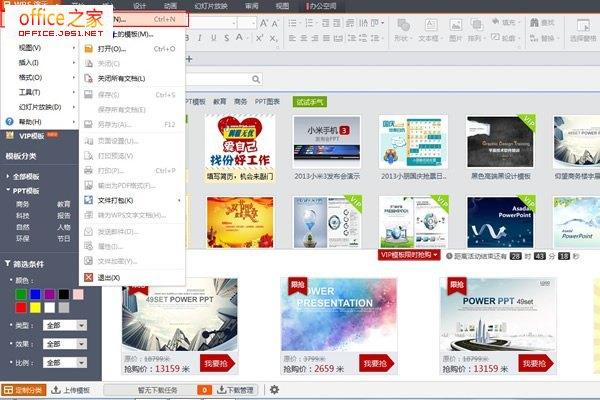The height and width of the screenshot is (400, 600).
Task: Toggle Strikethrough S formatting in ribbon
Action: tap(227, 38)
